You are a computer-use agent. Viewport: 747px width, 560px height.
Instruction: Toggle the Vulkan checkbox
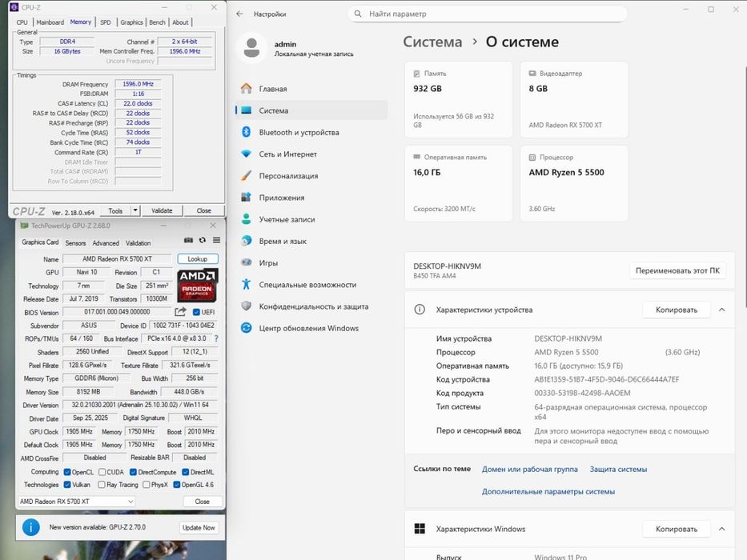click(x=67, y=485)
